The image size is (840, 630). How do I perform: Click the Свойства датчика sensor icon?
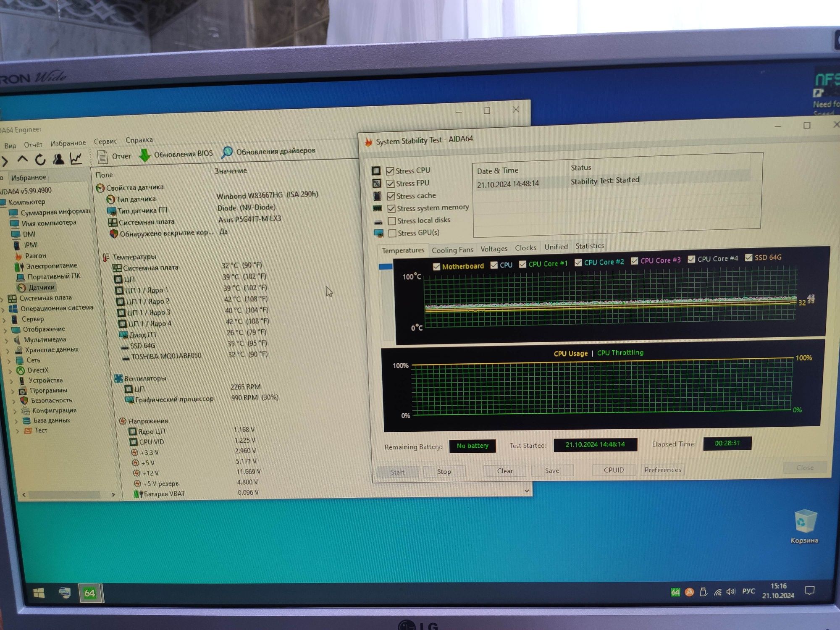(100, 188)
